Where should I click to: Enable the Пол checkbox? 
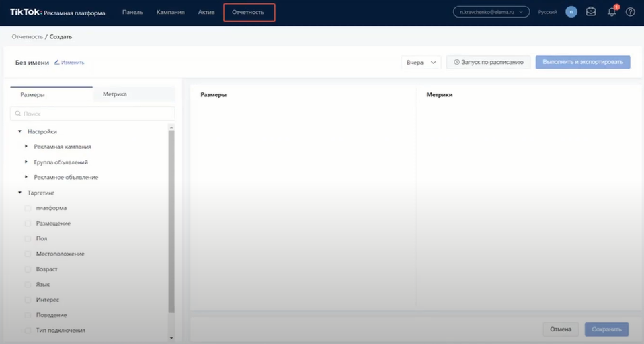pyautogui.click(x=28, y=239)
